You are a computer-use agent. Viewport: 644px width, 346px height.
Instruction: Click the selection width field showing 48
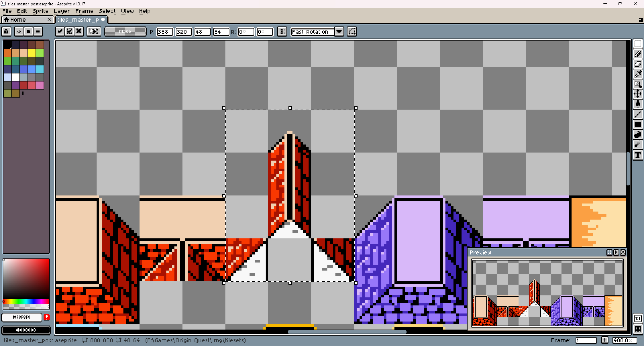click(202, 32)
